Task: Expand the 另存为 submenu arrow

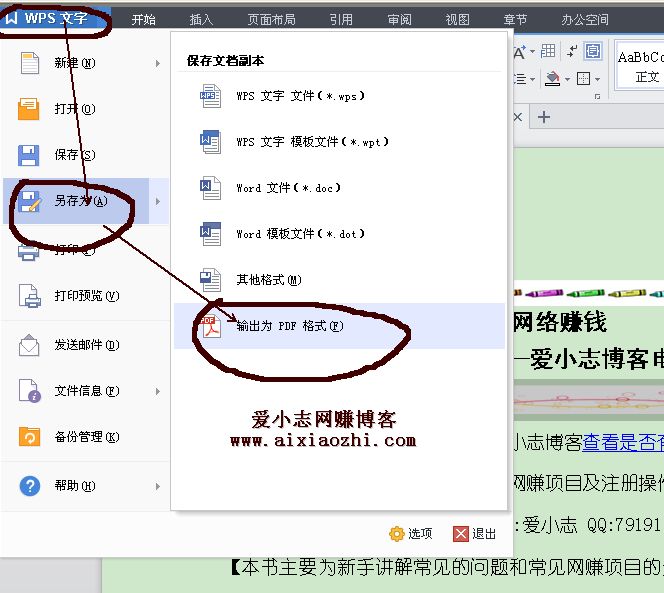Action: 158,202
